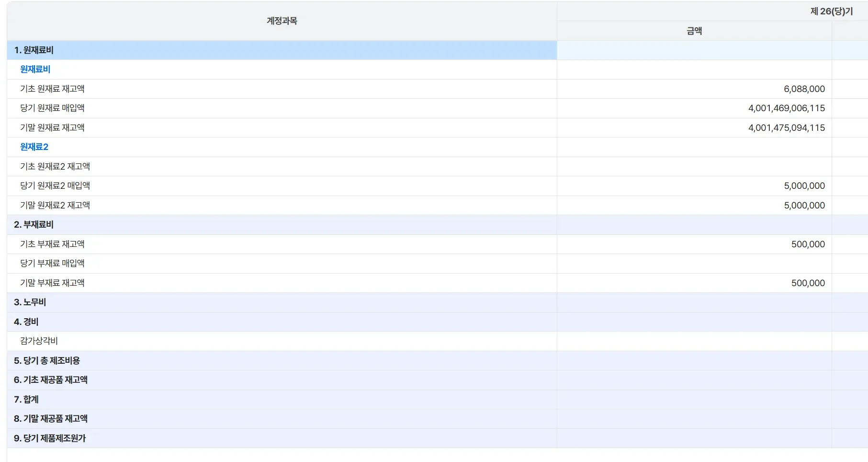
Task: Select the '2. 부재료비' section row
Action: (34, 225)
